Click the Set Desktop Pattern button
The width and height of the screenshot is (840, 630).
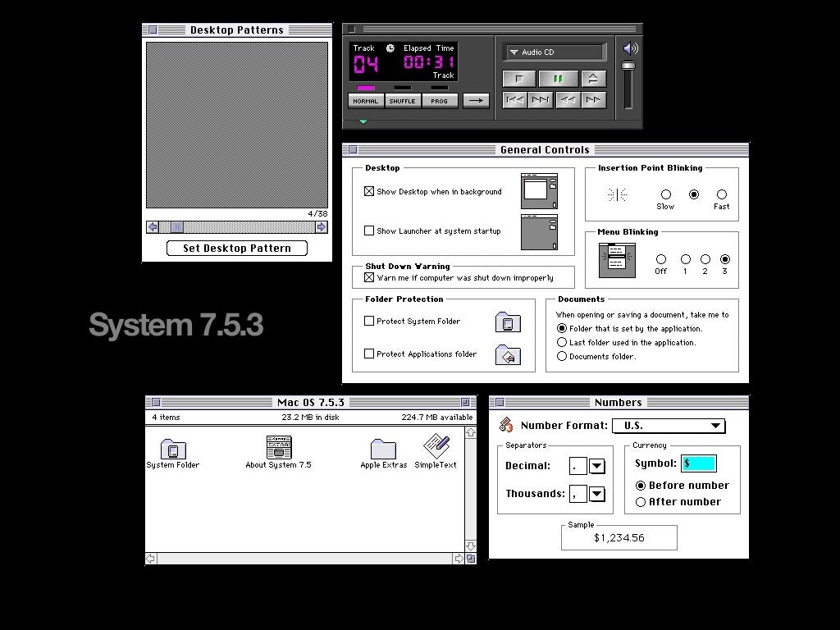tap(237, 249)
